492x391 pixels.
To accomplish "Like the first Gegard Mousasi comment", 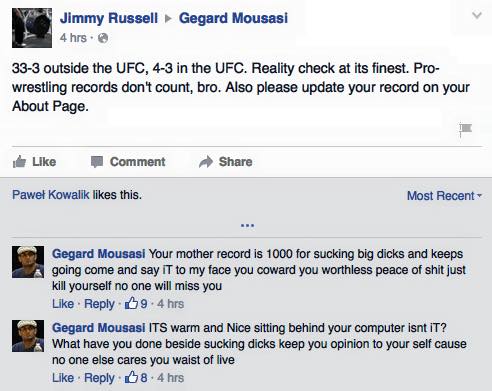I will [63, 304].
